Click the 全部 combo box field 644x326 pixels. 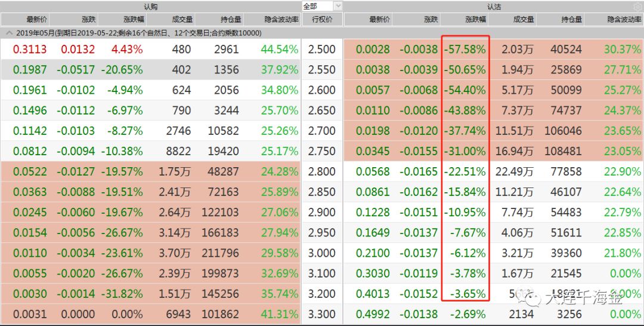coord(322,6)
